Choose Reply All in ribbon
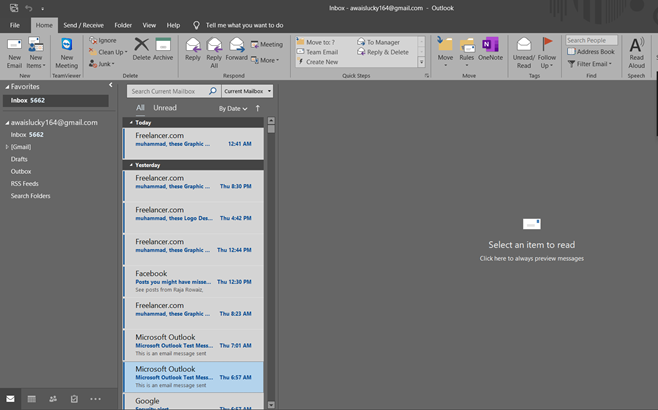Image resolution: width=658 pixels, height=410 pixels. pos(214,53)
